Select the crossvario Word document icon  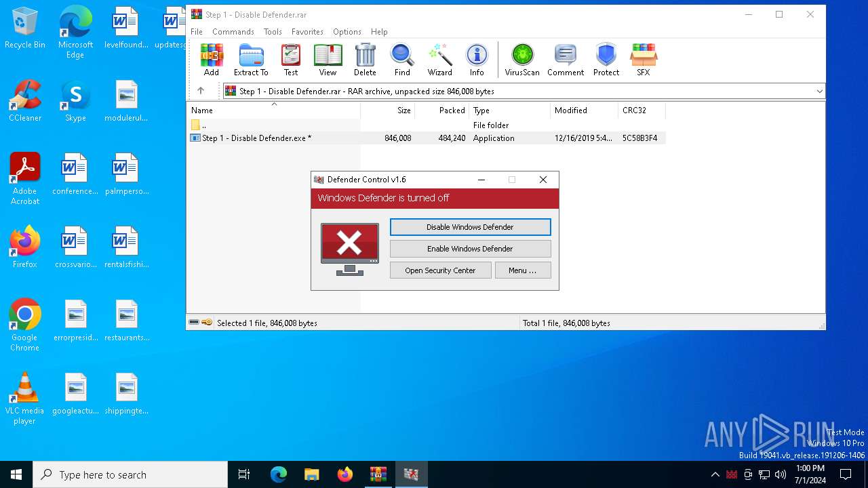pos(75,247)
